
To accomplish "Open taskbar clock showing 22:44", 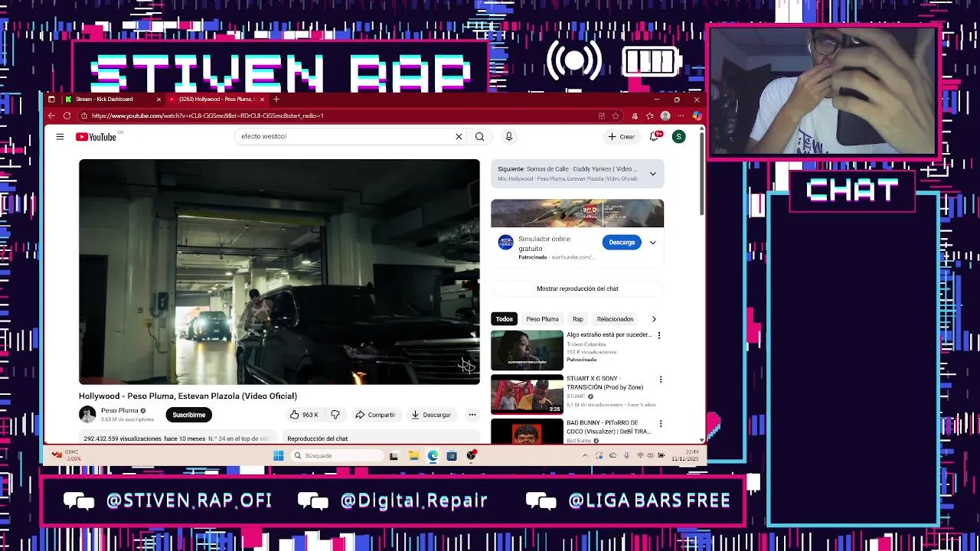I will point(684,455).
